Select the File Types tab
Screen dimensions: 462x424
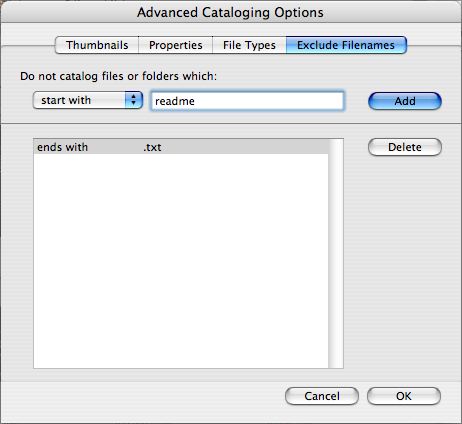[x=249, y=45]
